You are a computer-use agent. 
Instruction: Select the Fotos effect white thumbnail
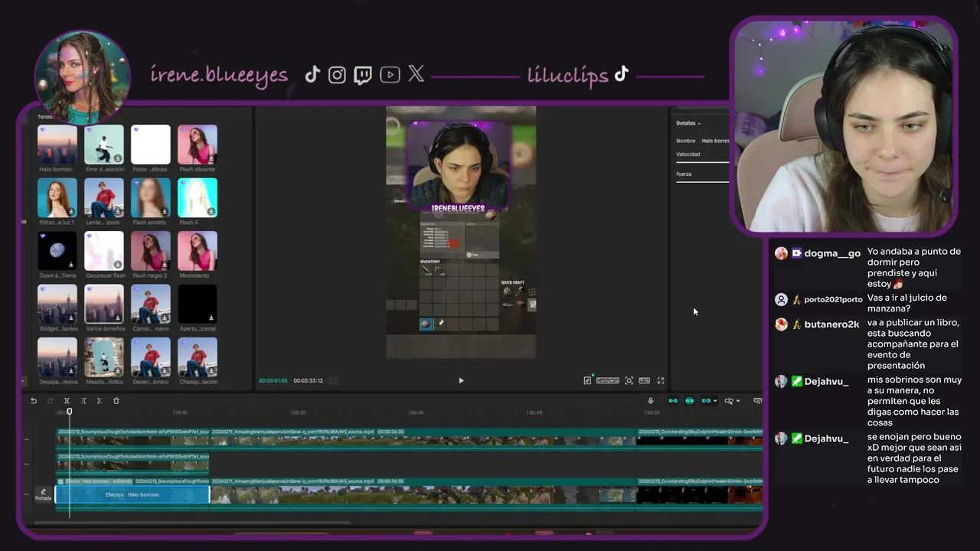(151, 145)
